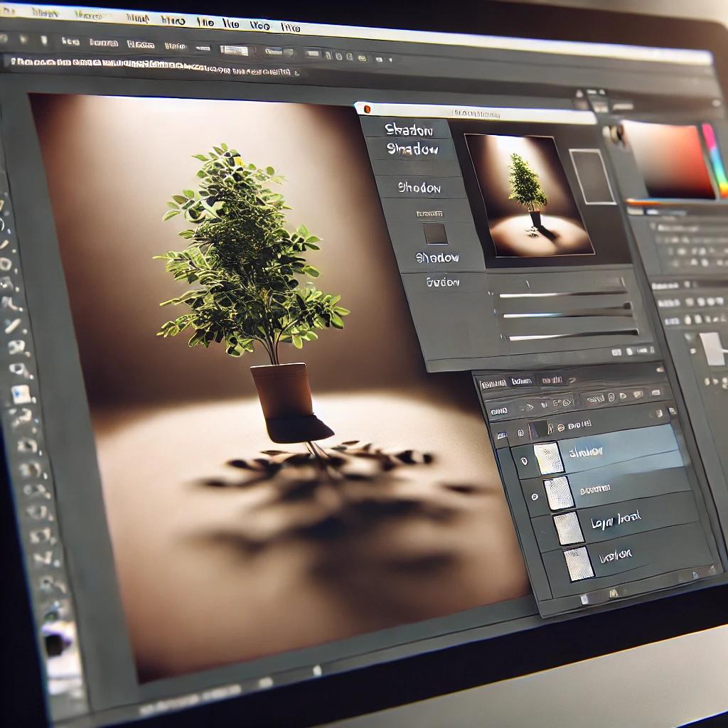Image resolution: width=728 pixels, height=728 pixels.
Task: Open the last menu in the top menu bar
Action: point(290,27)
